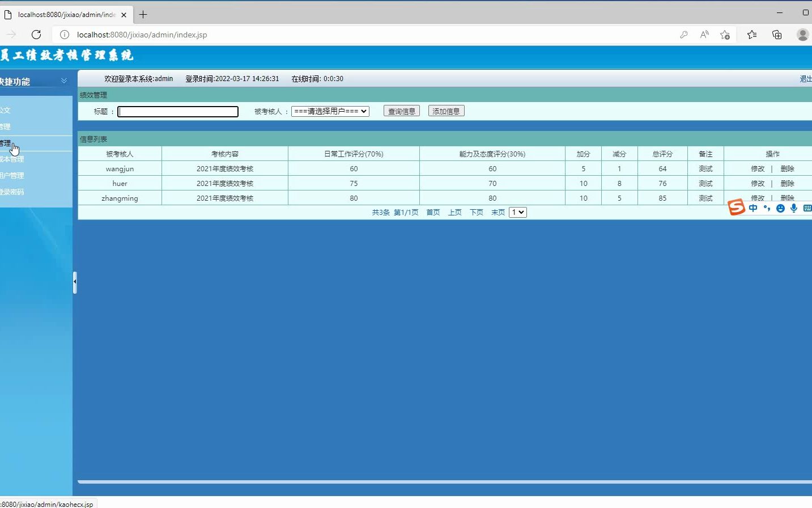Collapse the 快捷功能 sidebar panel
The height and width of the screenshot is (508, 812).
[x=63, y=80]
